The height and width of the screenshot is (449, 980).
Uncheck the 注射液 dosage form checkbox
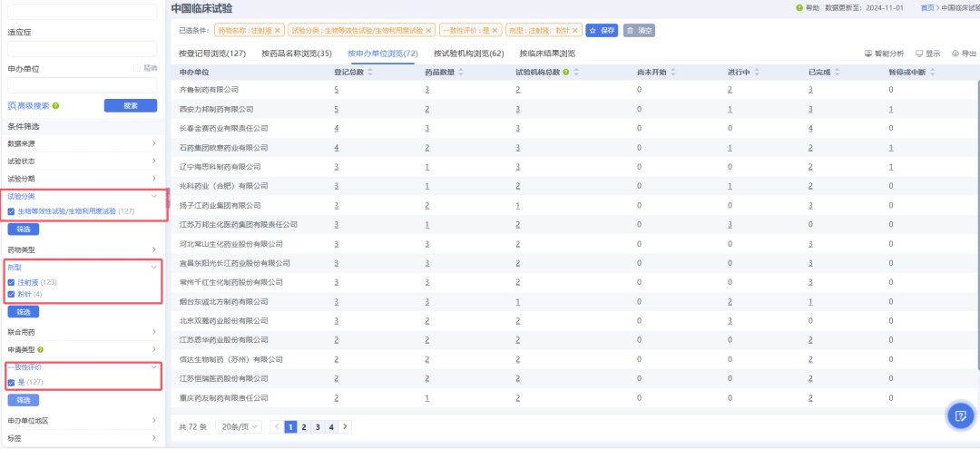coord(11,283)
